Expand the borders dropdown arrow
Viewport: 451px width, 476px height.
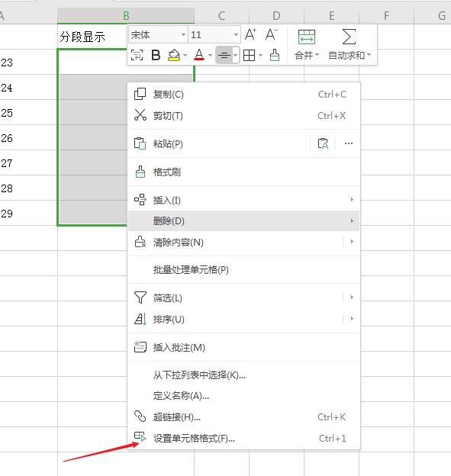point(260,56)
